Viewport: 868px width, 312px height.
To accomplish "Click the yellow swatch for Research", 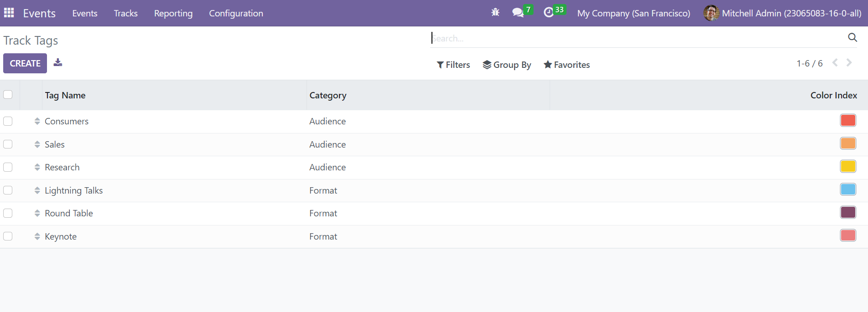I will pos(848,166).
